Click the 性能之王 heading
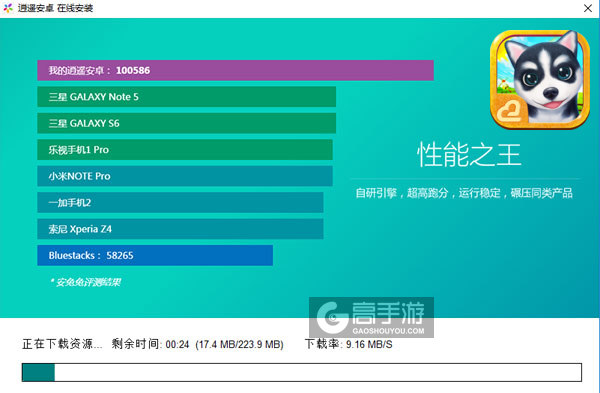This screenshot has width=600, height=393. 469,155
